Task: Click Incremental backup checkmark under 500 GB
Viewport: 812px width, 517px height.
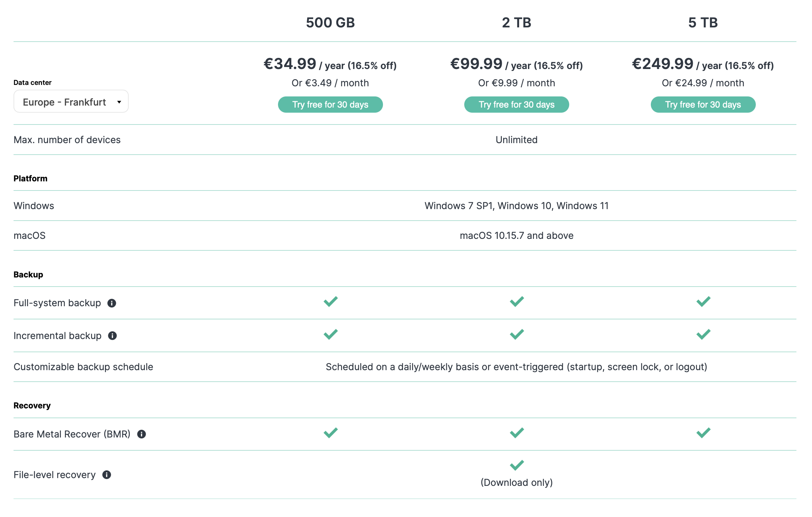Action: (330, 334)
